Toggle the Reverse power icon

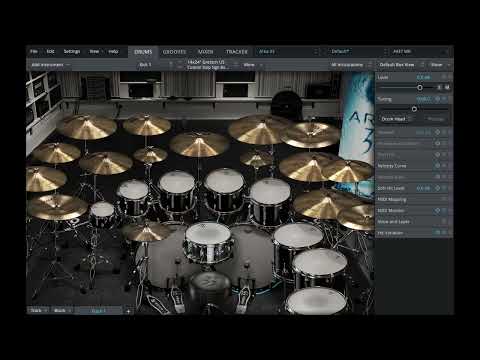click(438, 132)
